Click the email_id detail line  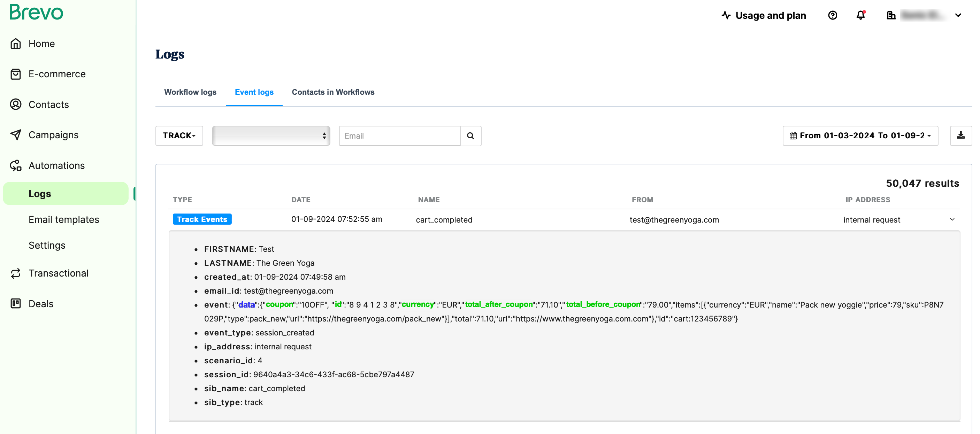269,291
